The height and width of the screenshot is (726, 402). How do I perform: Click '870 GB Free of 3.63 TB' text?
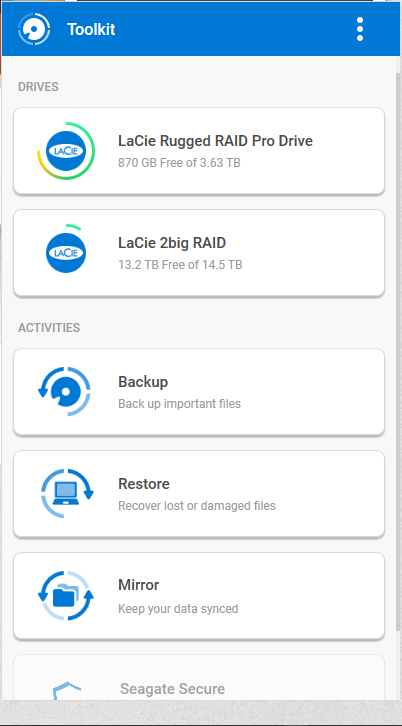(179, 163)
